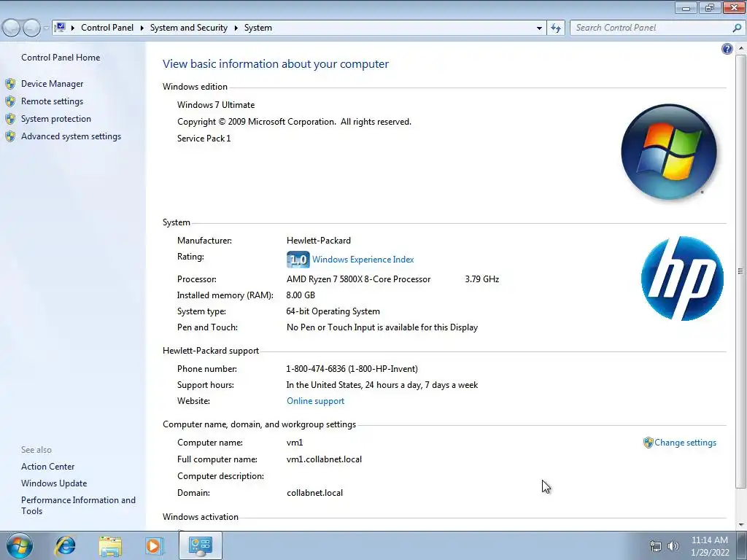Image resolution: width=747 pixels, height=560 pixels.
Task: Click the 'vm1.collabnet.local' full computer name
Action: [324, 459]
